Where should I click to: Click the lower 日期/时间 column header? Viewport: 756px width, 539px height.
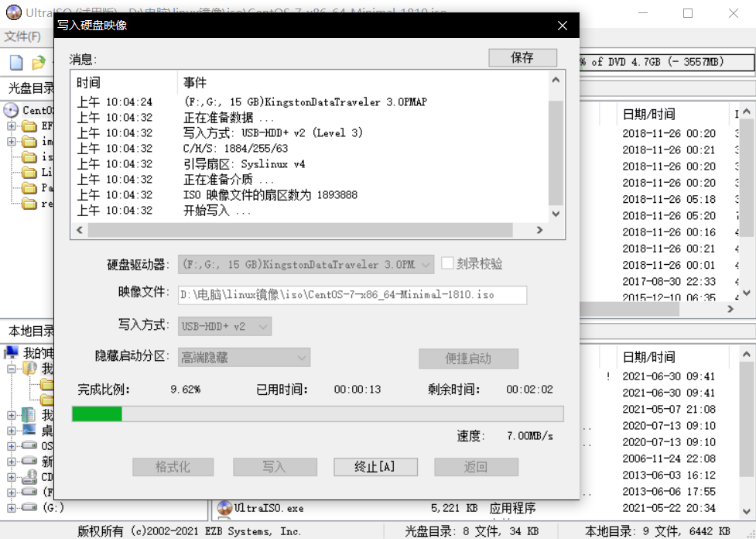tap(672, 357)
